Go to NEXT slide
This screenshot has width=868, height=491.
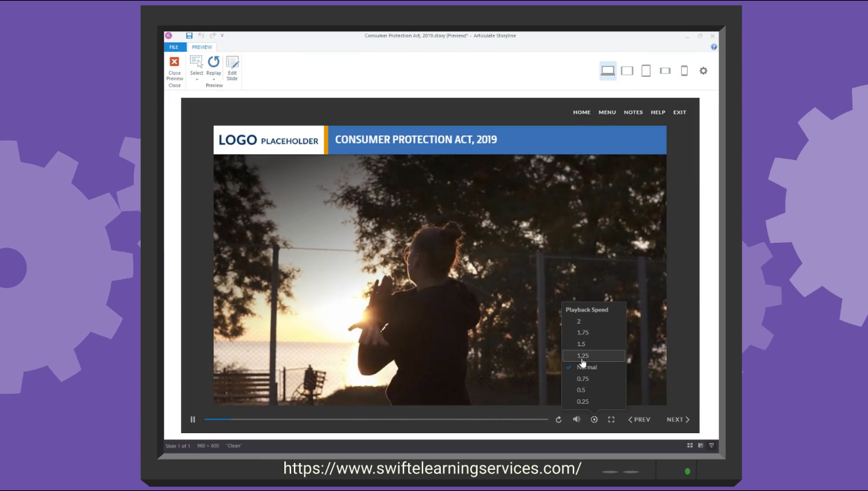coord(678,420)
